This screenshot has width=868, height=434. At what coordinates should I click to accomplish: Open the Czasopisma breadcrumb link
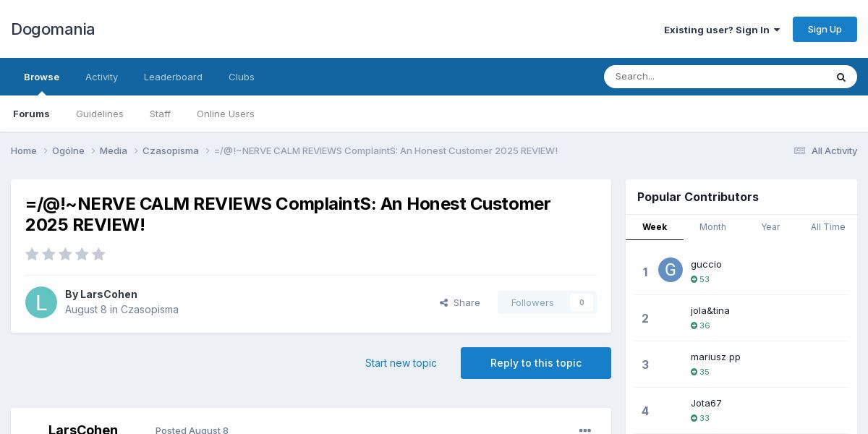click(171, 150)
